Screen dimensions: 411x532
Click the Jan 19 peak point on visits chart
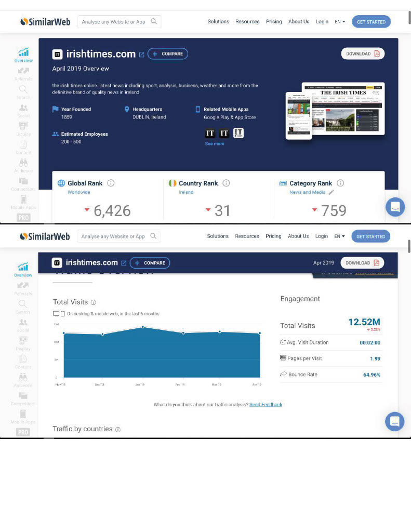click(x=143, y=327)
